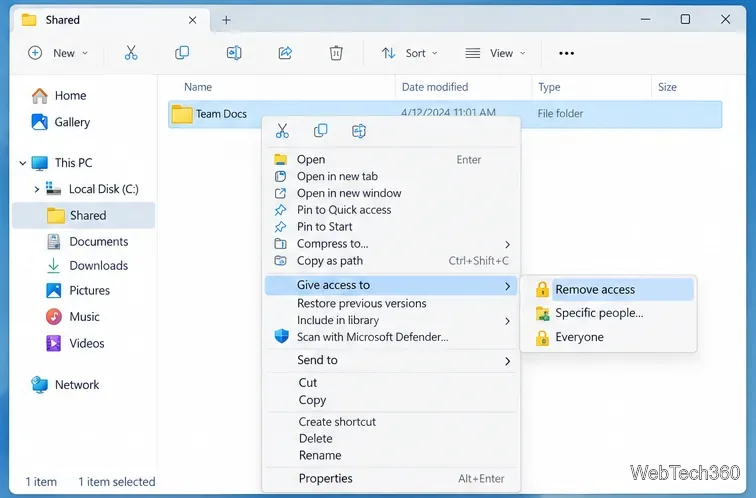This screenshot has height=498, width=756.
Task: Choose Specific people in submenu
Action: [609, 313]
